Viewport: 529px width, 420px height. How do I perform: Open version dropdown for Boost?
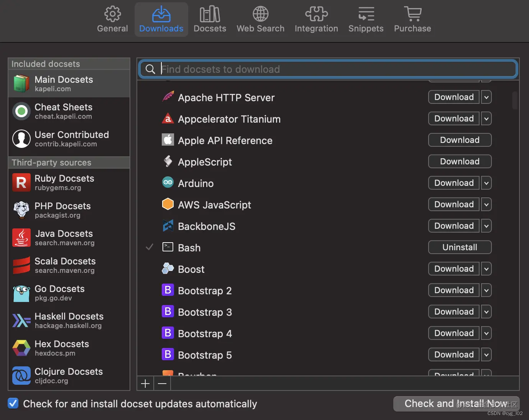[x=486, y=269]
